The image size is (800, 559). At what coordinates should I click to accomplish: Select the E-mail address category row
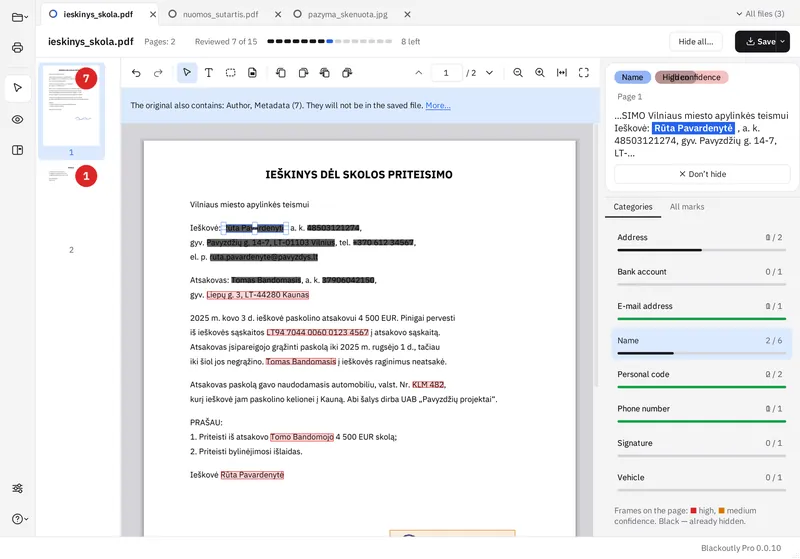tap(702, 311)
